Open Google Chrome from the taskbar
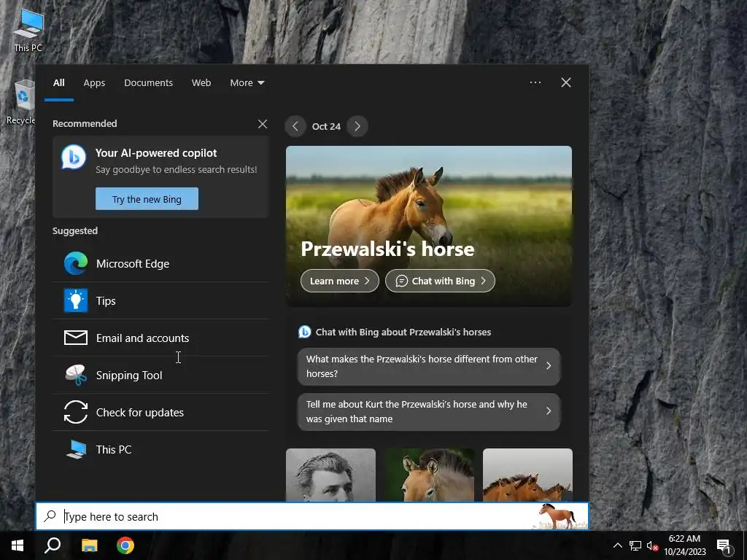This screenshot has width=747, height=560. coord(125,545)
